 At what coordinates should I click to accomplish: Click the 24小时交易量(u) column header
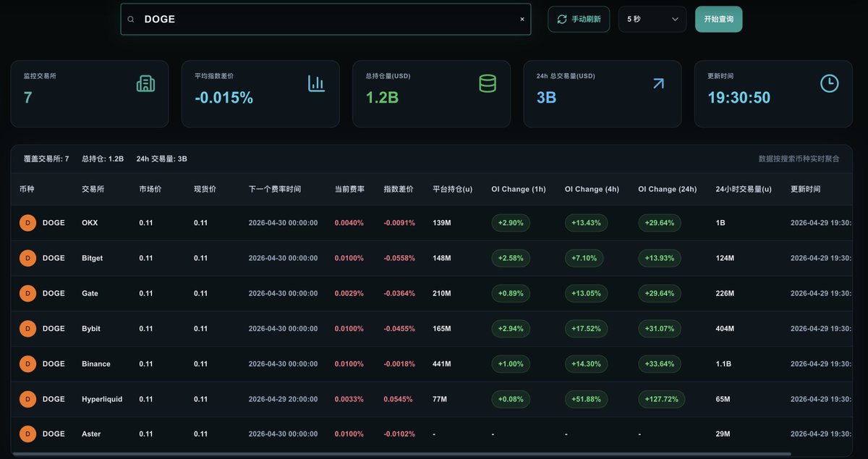click(x=744, y=189)
